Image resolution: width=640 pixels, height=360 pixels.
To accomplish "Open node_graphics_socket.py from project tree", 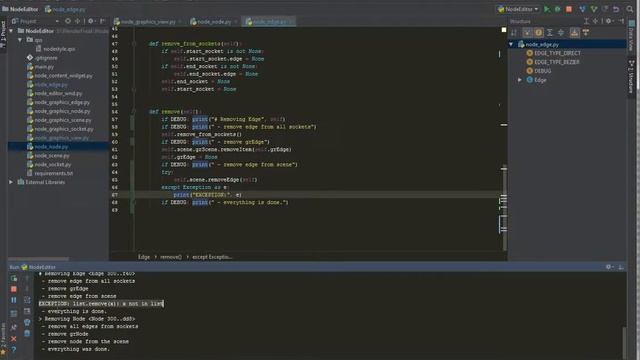I will [64, 129].
